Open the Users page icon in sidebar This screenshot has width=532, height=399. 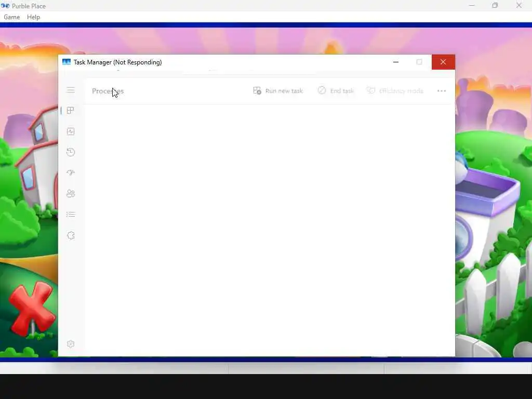point(71,194)
